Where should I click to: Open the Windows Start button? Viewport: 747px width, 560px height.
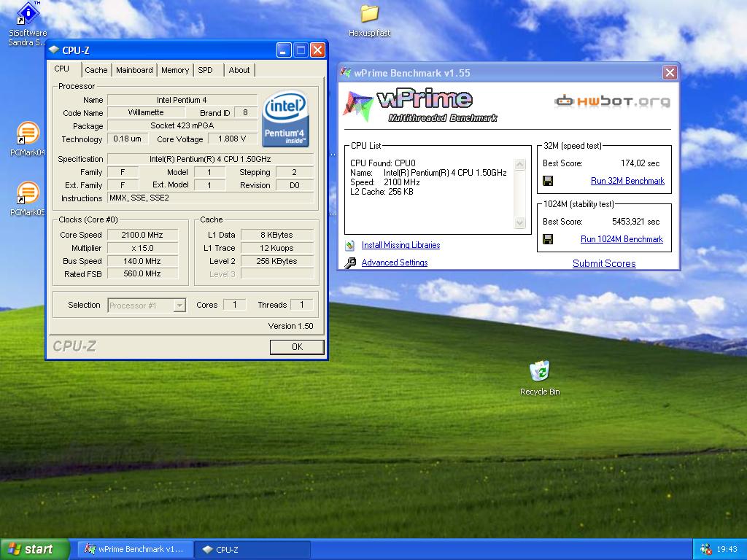tap(34, 549)
